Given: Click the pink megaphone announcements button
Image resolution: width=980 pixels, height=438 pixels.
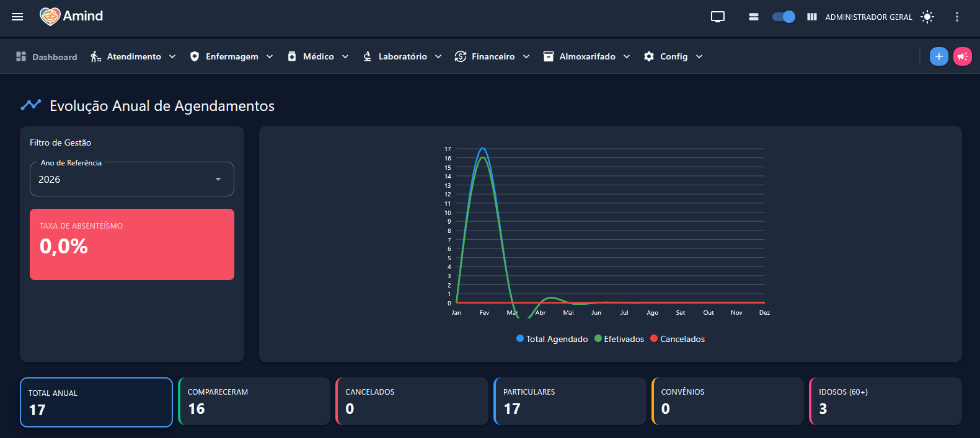Looking at the screenshot, I should click(x=963, y=56).
